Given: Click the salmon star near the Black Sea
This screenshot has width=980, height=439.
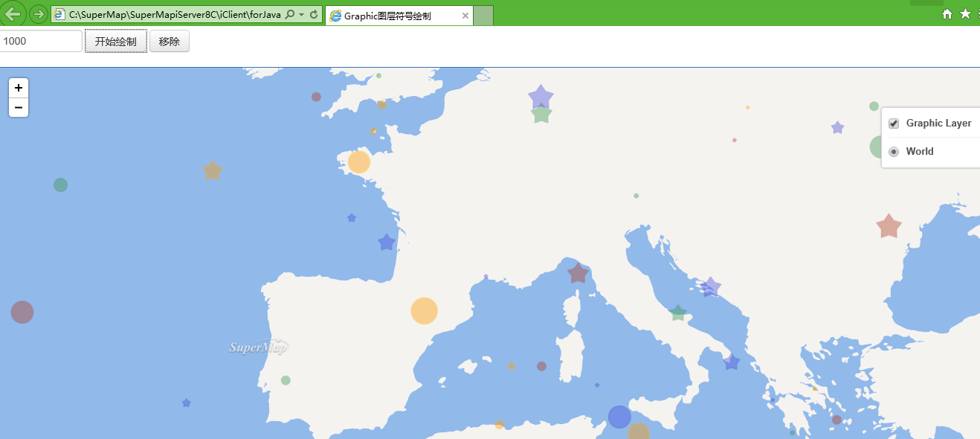Looking at the screenshot, I should (x=889, y=226).
